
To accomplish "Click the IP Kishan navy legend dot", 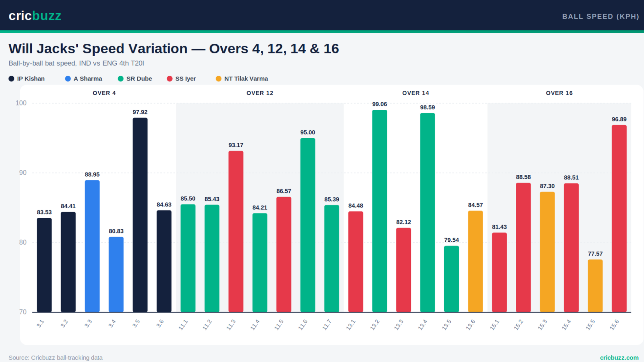I will (11, 79).
